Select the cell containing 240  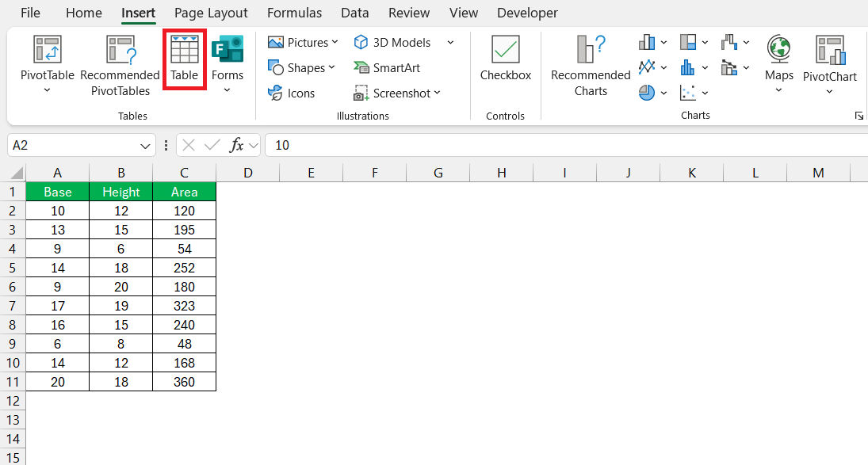pos(185,325)
